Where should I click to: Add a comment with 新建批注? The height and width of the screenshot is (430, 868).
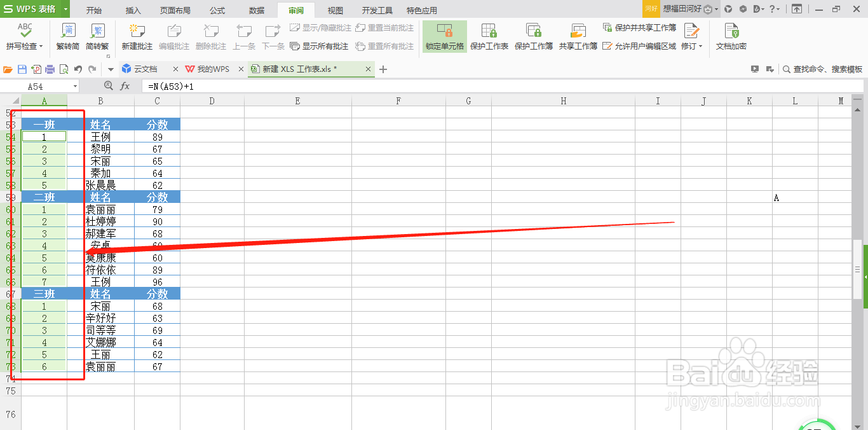click(137, 37)
